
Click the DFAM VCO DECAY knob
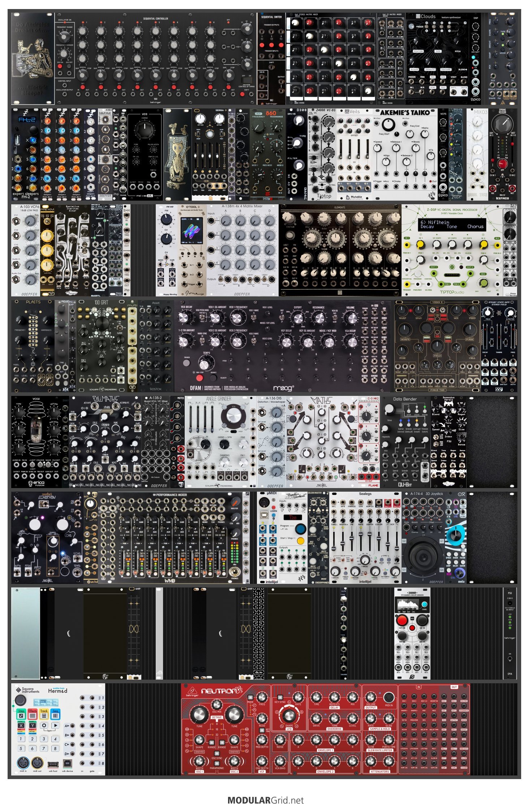[184, 318]
